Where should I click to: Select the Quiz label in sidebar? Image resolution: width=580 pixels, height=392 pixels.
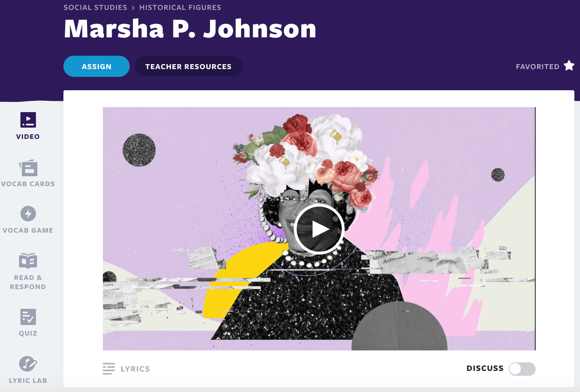28,333
